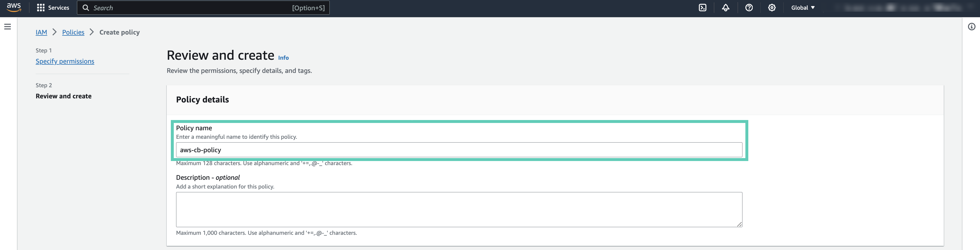Open the help question mark menu
The height and width of the screenshot is (250, 980).
[x=749, y=8]
